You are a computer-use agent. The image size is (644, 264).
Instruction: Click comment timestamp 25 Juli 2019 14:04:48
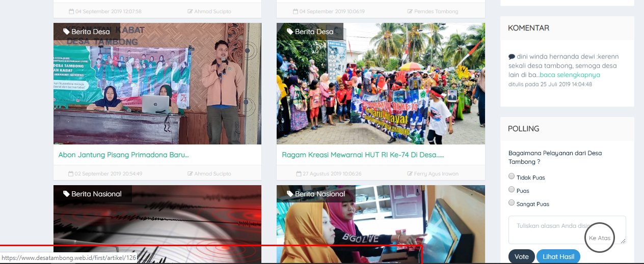tap(550, 84)
